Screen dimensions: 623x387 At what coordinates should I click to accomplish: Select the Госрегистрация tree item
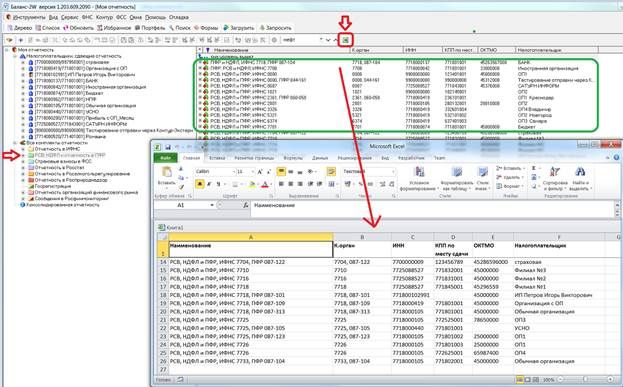click(52, 186)
